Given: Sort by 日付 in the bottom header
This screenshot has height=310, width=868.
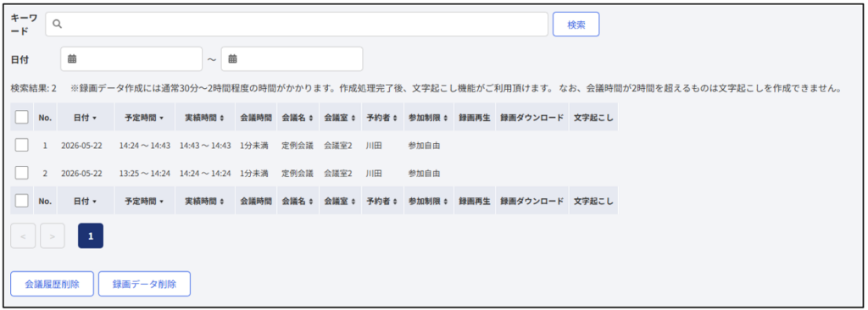Looking at the screenshot, I should click(86, 201).
